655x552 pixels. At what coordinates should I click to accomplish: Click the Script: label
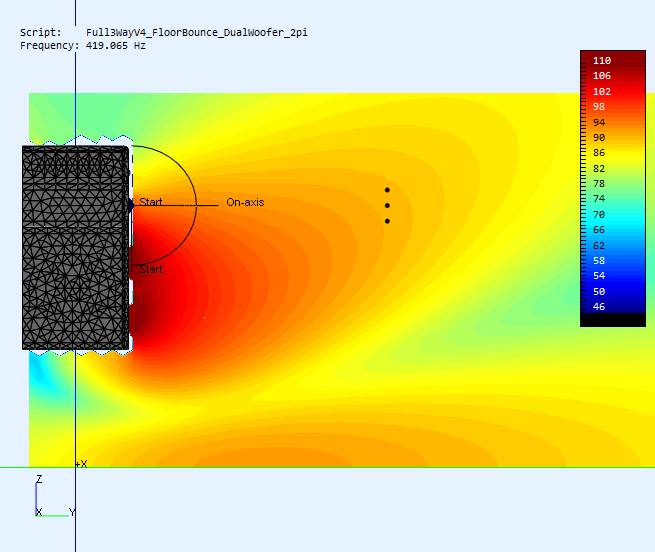click(41, 33)
